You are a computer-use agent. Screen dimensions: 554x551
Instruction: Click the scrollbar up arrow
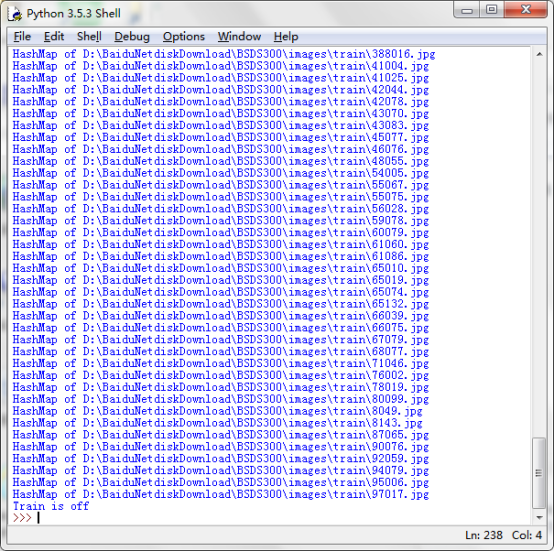pyautogui.click(x=539, y=54)
